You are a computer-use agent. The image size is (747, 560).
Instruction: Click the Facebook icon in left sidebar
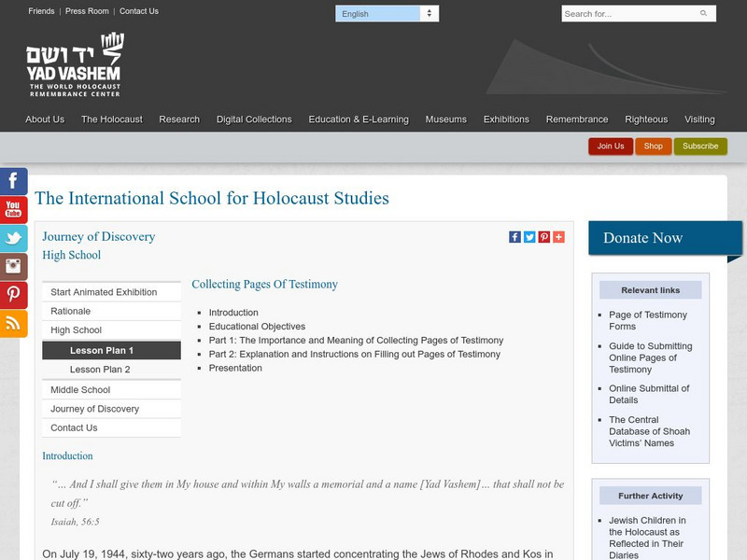point(13,181)
